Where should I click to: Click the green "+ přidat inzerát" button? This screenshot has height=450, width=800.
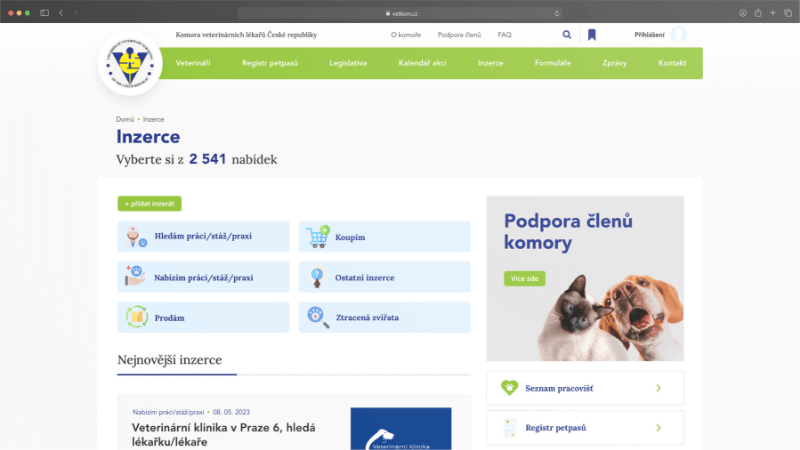(x=149, y=203)
